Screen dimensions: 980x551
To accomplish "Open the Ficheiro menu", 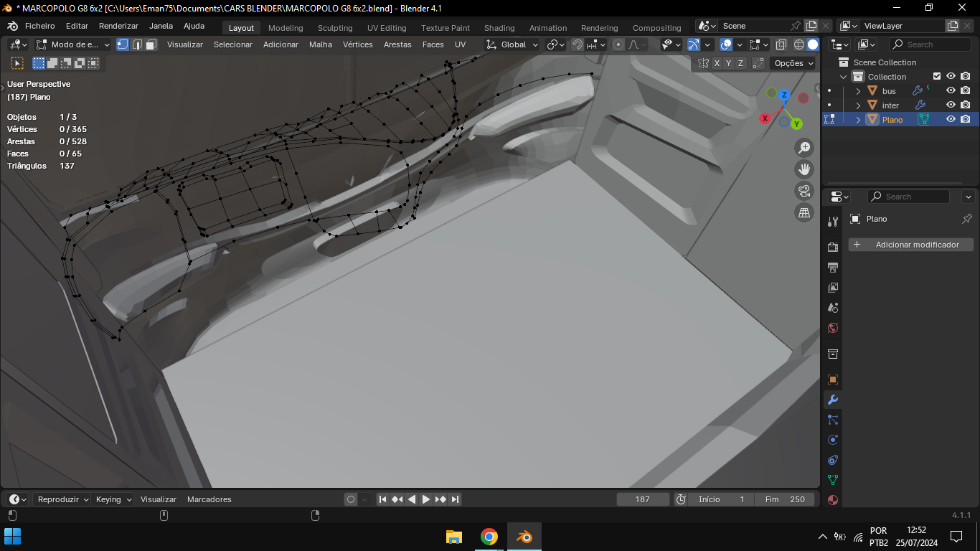I will click(x=40, y=26).
